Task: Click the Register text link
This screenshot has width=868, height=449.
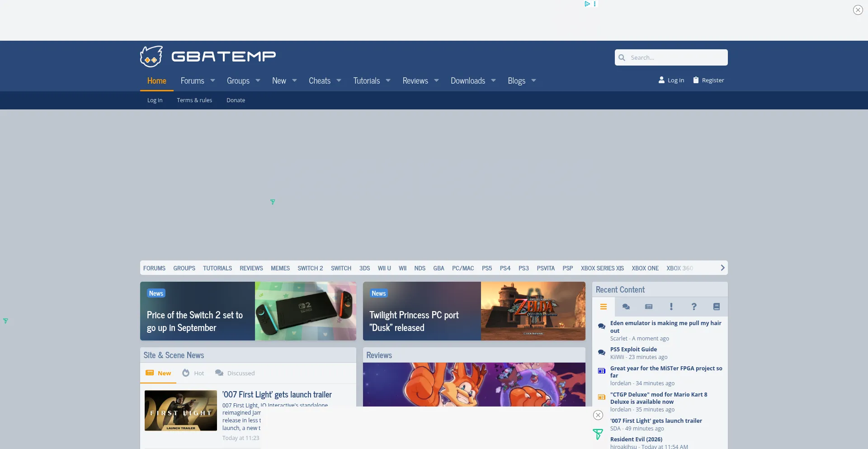Action: pyautogui.click(x=713, y=80)
